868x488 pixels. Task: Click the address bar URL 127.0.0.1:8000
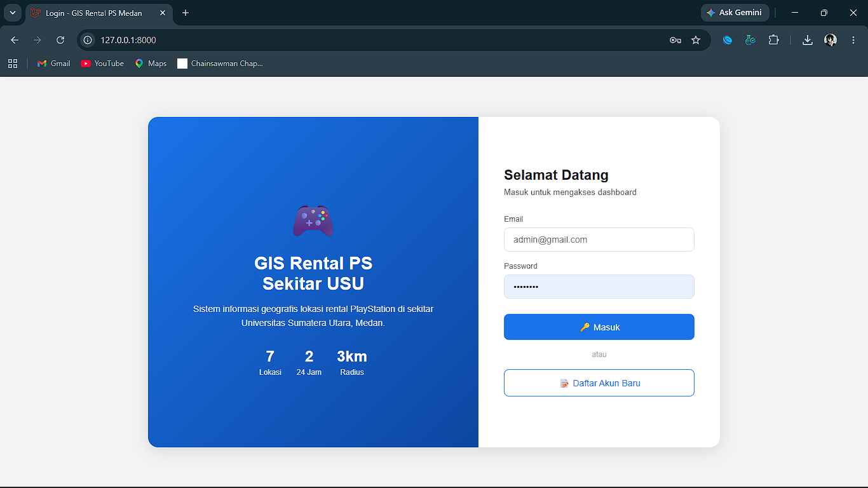click(128, 40)
